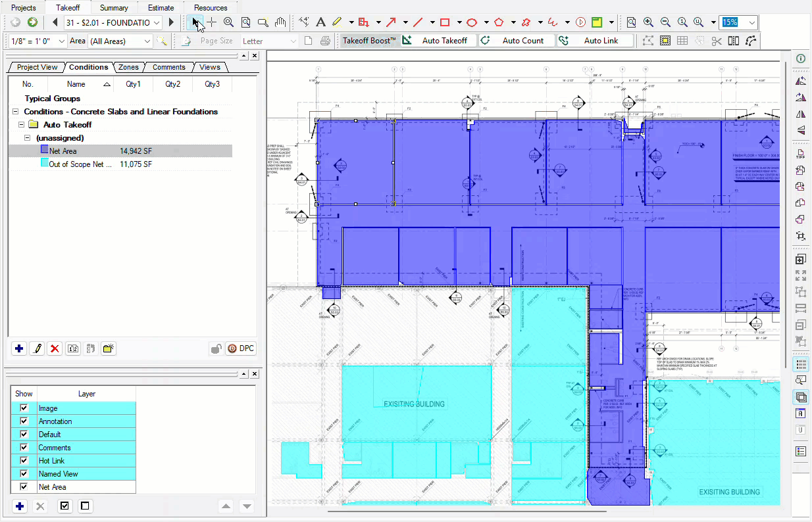Pick the freehand scribble tool
The height and width of the screenshot is (522, 812).
[x=553, y=22]
